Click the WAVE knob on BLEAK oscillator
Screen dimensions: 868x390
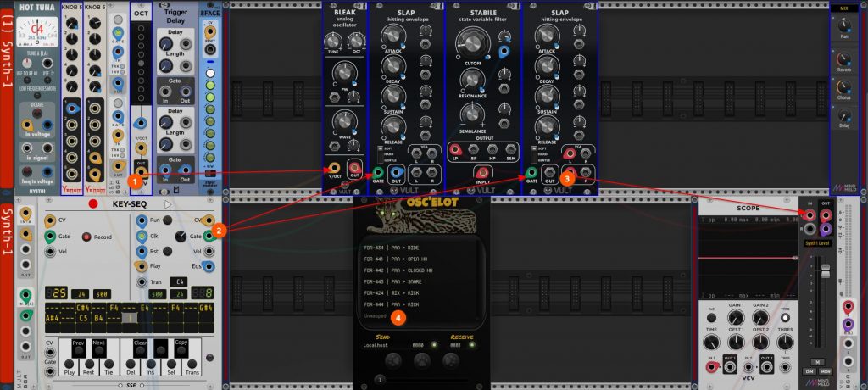(x=344, y=120)
